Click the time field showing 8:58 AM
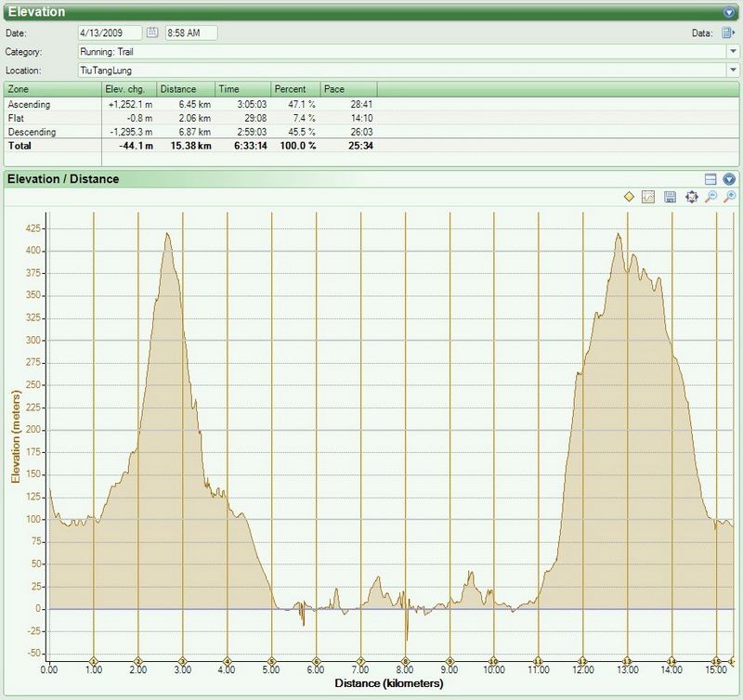The image size is (743, 700). click(x=190, y=32)
